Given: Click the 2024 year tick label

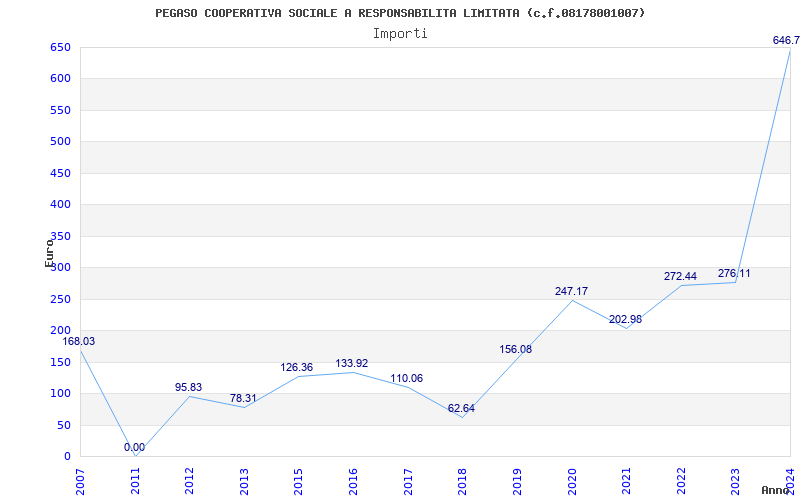Looking at the screenshot, I should [790, 482].
